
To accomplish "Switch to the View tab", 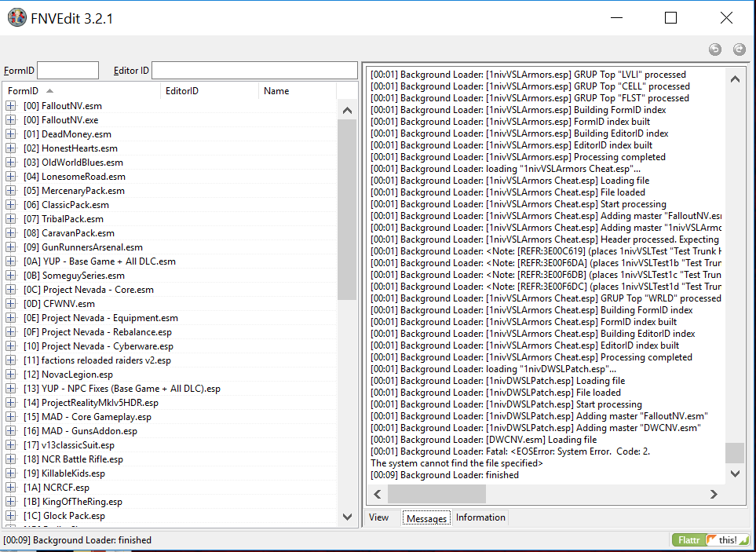I will click(x=379, y=517).
